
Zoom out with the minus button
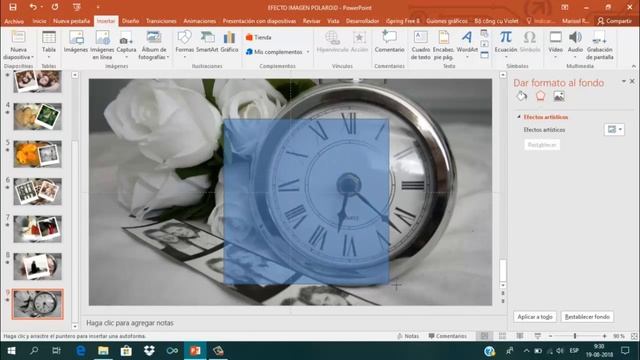click(550, 336)
